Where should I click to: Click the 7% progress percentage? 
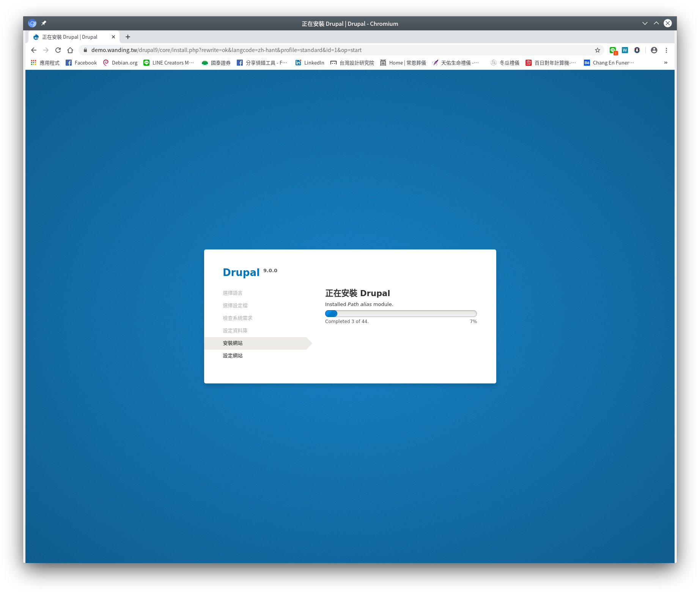[473, 322]
